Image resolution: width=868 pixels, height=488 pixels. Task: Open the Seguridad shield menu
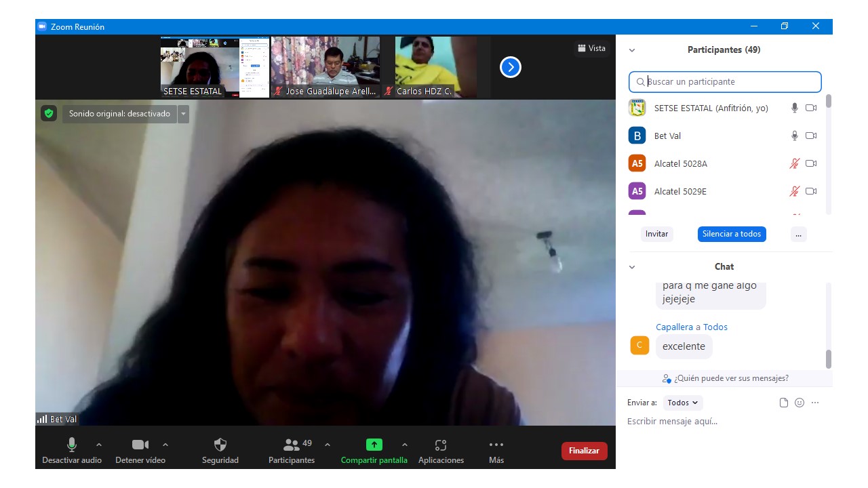click(x=220, y=451)
